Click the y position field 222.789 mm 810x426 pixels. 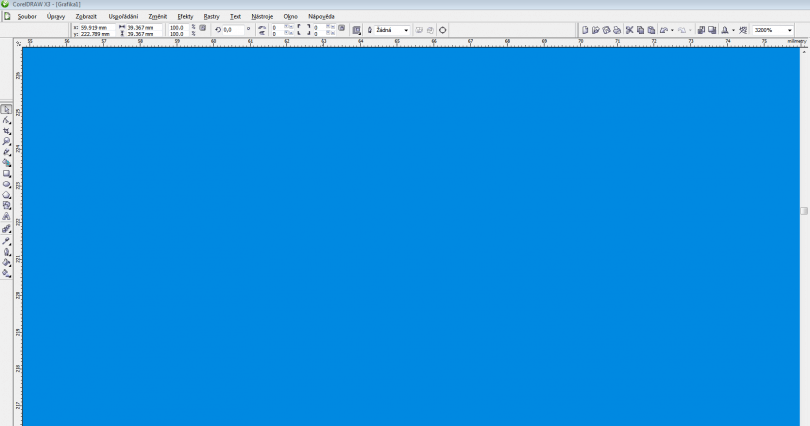(97, 34)
